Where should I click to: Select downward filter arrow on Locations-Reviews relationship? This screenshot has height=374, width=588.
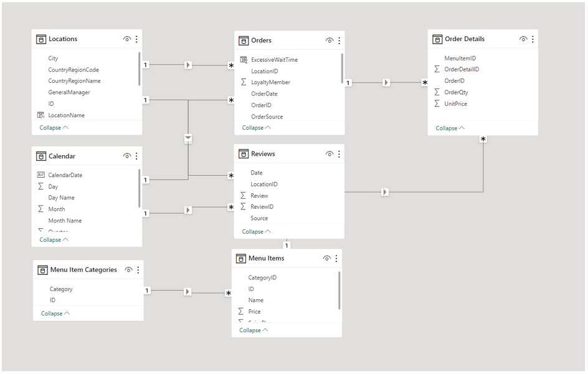pos(188,138)
